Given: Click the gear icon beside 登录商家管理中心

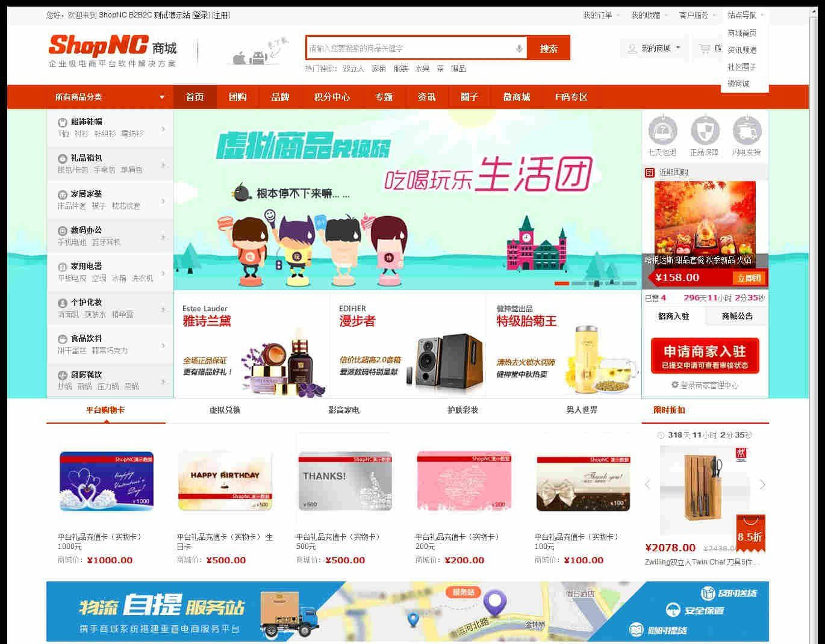Looking at the screenshot, I should (676, 384).
